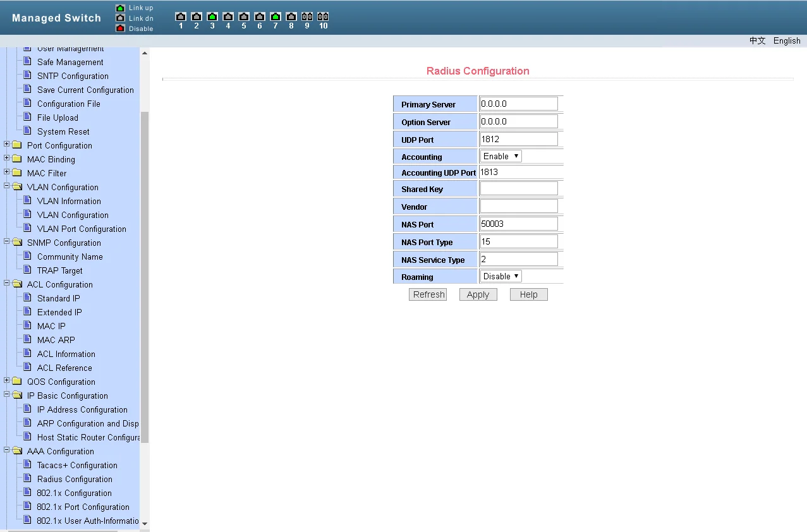Image resolution: width=807 pixels, height=532 pixels.
Task: Switch language to 中文
Action: [x=758, y=40]
